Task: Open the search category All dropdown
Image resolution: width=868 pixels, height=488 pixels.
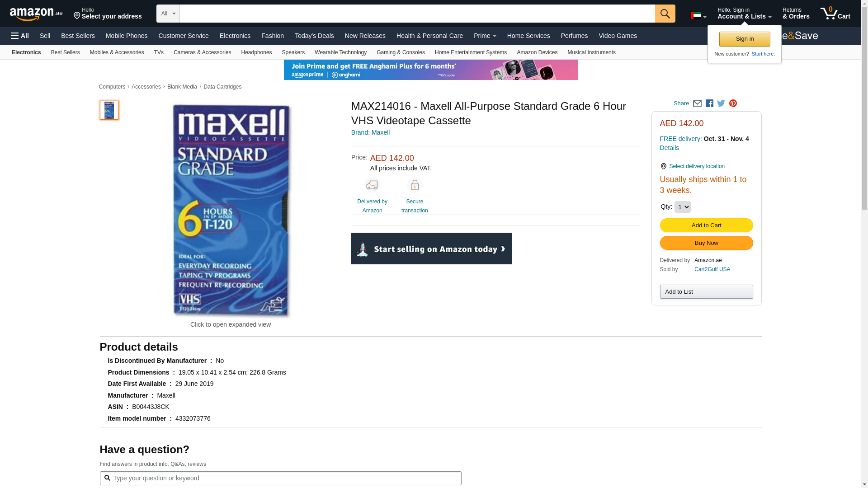Action: [x=168, y=14]
